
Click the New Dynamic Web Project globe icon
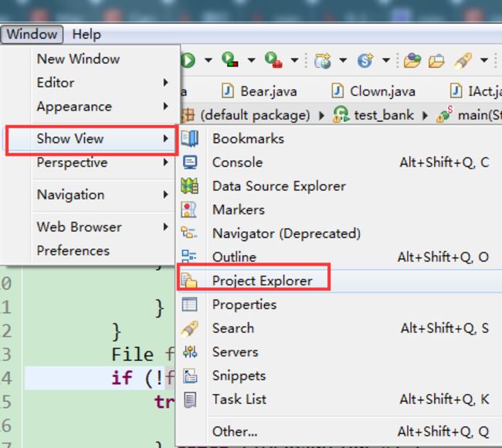(x=322, y=60)
